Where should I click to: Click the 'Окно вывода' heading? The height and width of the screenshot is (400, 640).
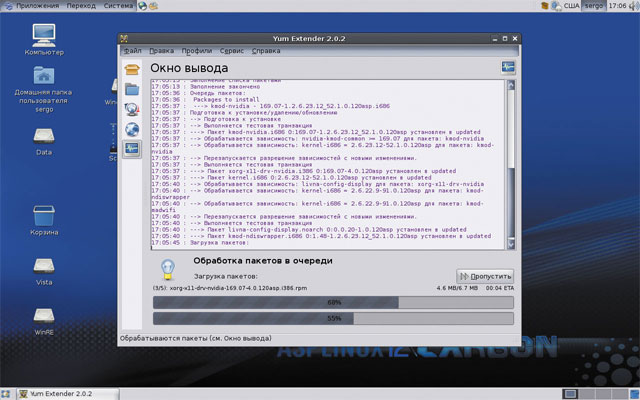(x=189, y=68)
